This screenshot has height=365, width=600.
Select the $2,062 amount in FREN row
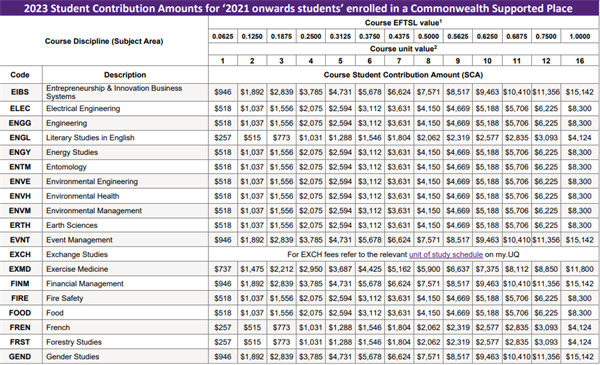(x=428, y=328)
